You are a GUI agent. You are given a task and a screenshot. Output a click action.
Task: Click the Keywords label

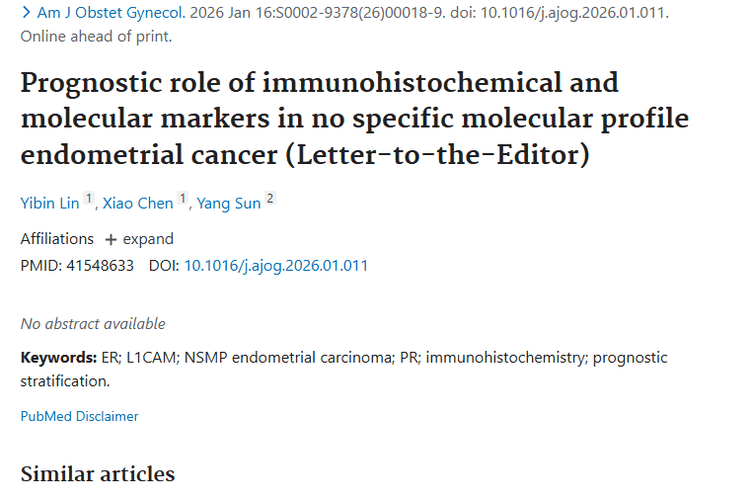[x=57, y=357]
